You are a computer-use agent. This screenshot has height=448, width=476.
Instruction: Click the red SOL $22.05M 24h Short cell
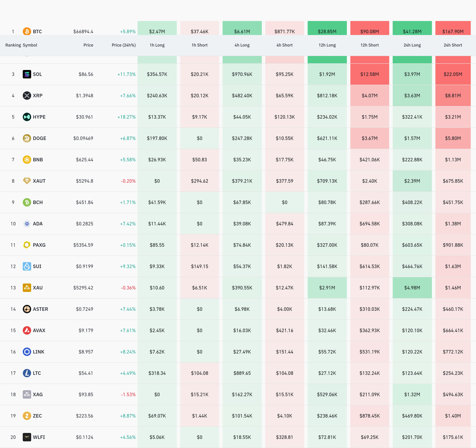(x=453, y=74)
